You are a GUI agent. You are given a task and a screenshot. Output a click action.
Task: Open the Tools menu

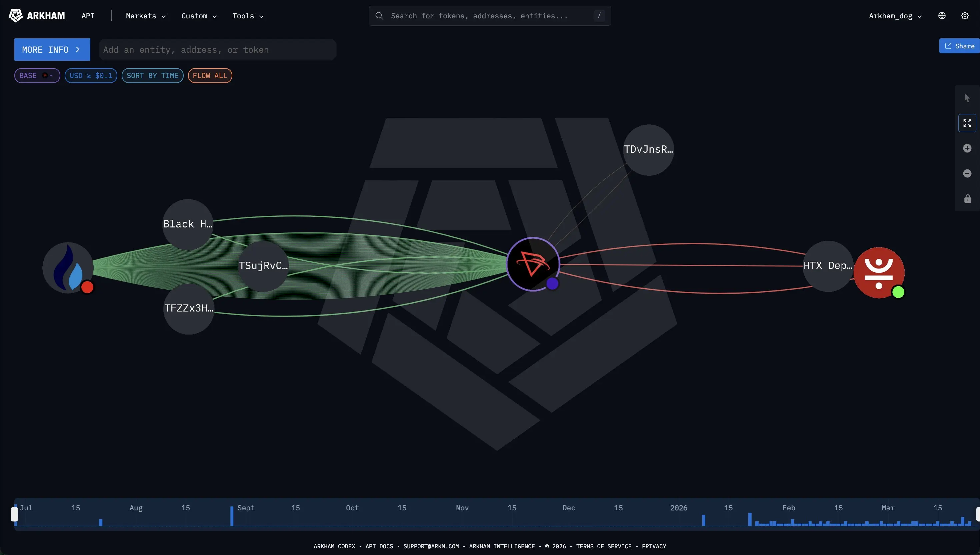248,16
